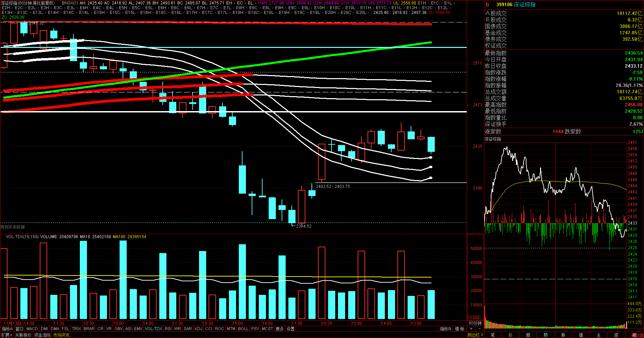Click the G marker beside 399106

487,4
